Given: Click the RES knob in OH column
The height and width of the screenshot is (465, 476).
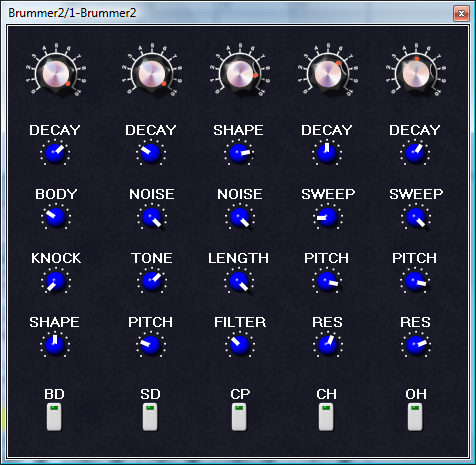Looking at the screenshot, I should 416,345.
